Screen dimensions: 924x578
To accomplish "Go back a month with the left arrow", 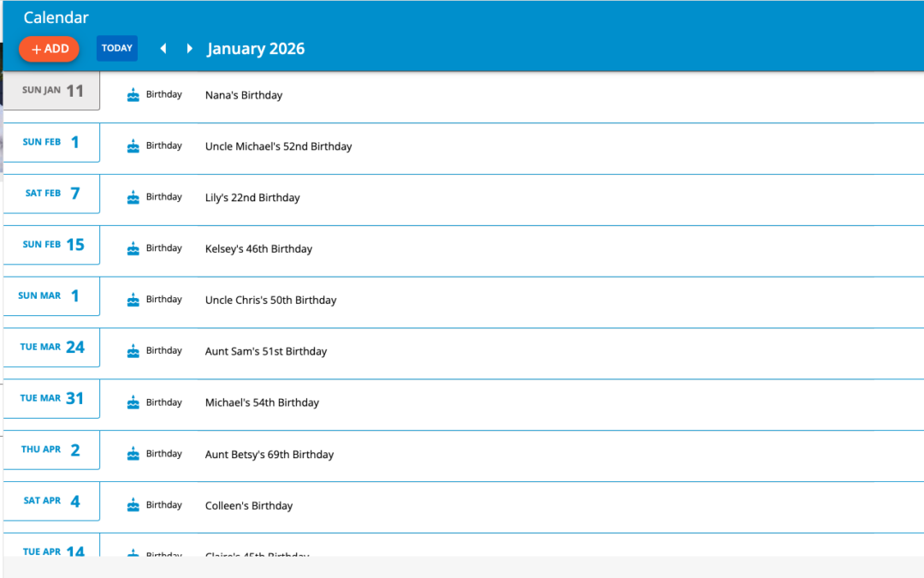I will pos(163,48).
